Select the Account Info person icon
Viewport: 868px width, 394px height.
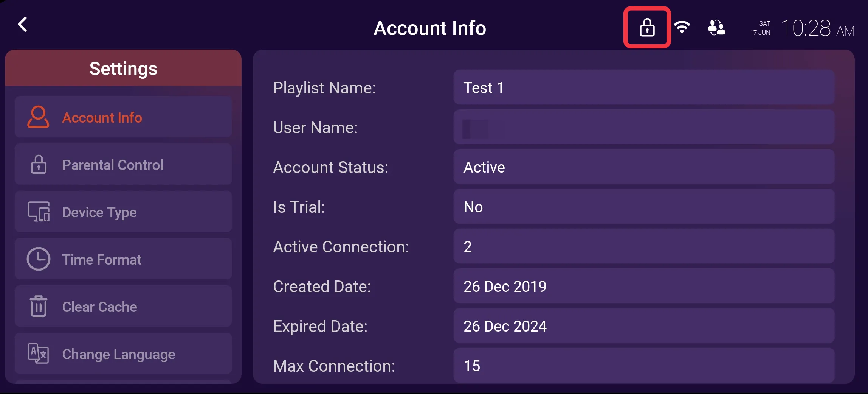click(x=38, y=117)
